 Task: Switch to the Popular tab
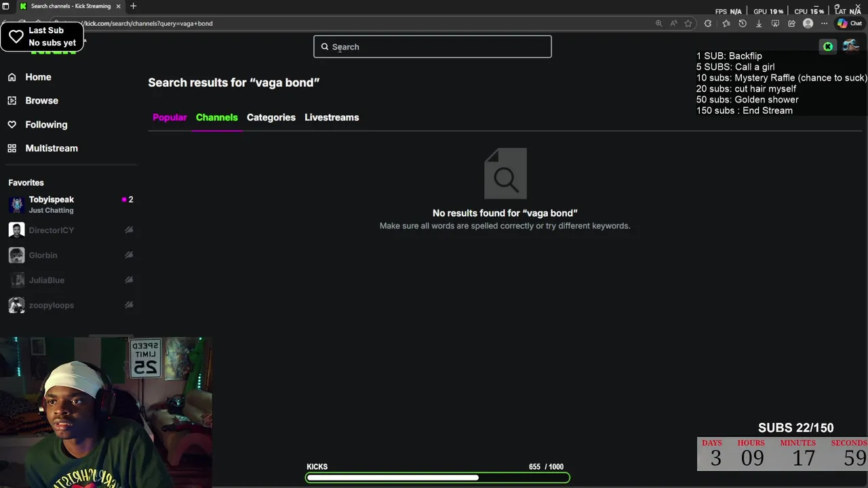coord(170,117)
